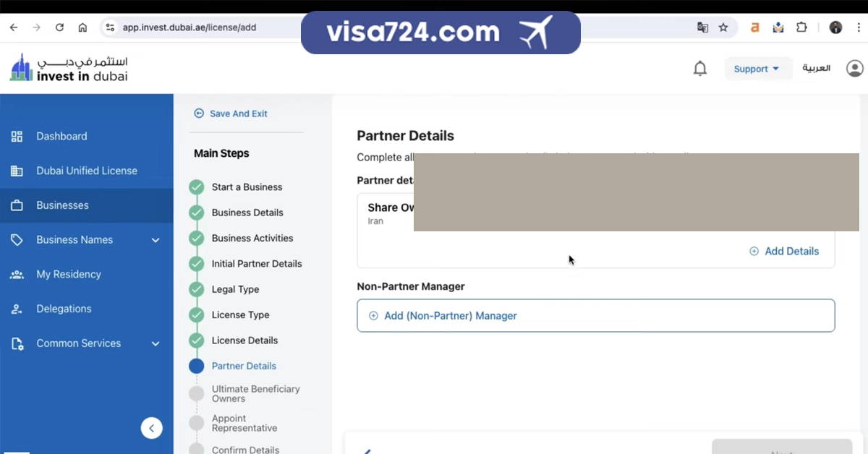Click Add Details for the partner
Image resolution: width=868 pixels, height=454 pixels.
point(784,251)
